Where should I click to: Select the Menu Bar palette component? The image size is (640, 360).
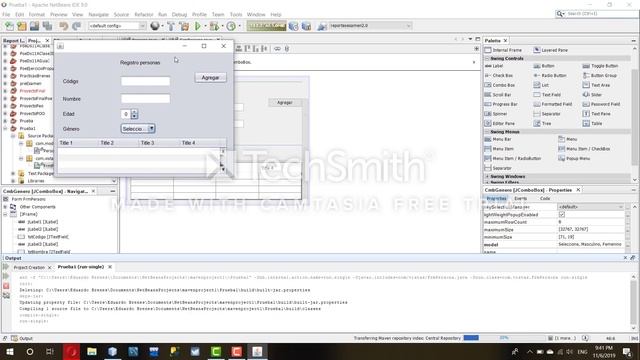tap(498, 139)
